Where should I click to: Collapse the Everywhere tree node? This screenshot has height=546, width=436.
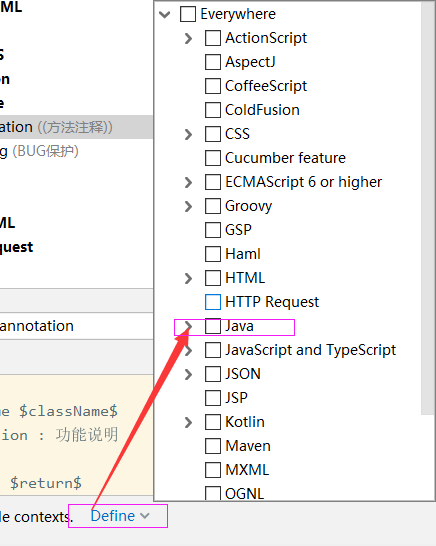tap(164, 14)
